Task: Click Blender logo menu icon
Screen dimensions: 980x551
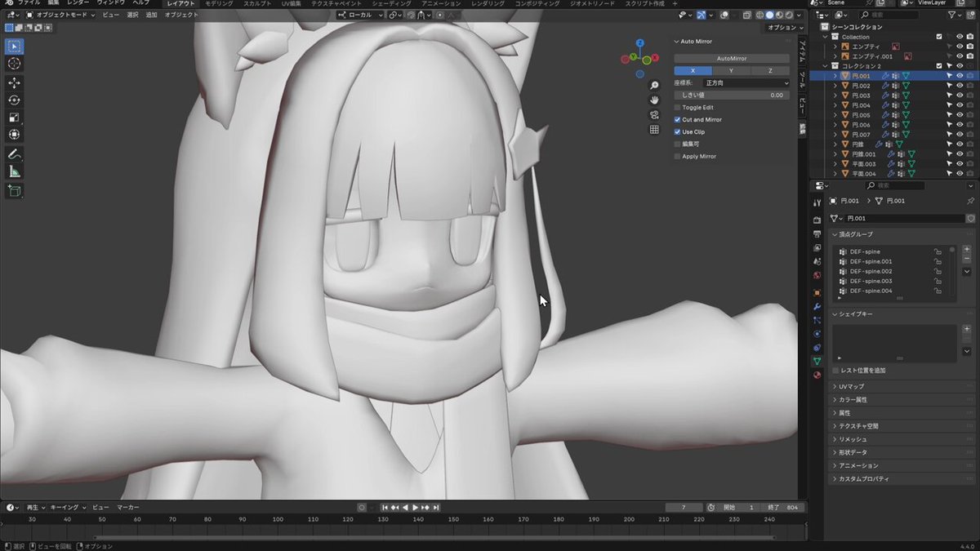Action: 7,3
